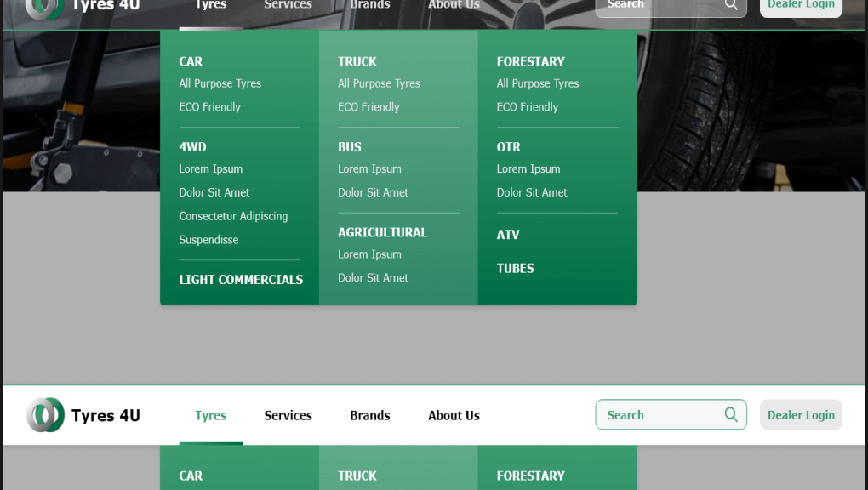
Task: Click the search magnifier icon in white header
Action: pos(731,414)
